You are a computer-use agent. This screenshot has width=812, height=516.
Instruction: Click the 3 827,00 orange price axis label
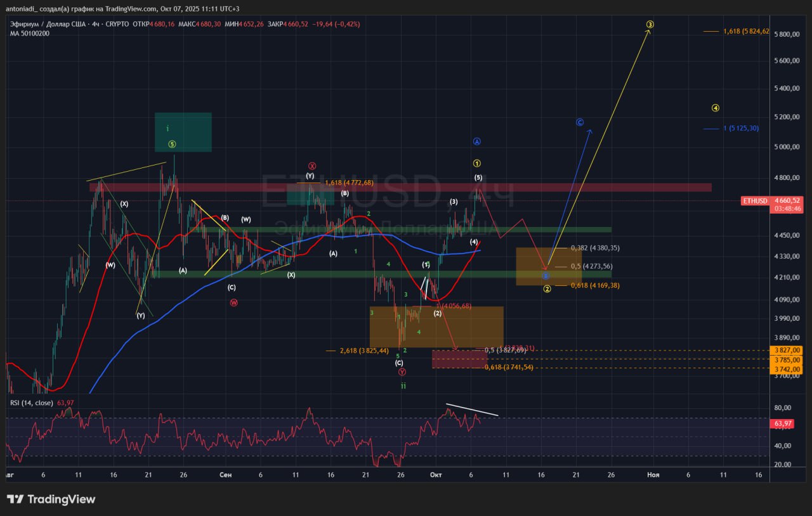click(785, 350)
